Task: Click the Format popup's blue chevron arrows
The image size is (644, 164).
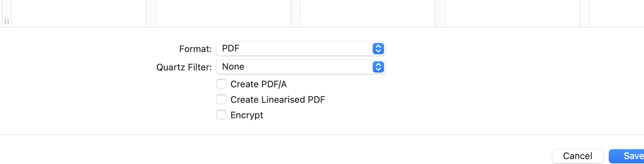Action: click(378, 49)
